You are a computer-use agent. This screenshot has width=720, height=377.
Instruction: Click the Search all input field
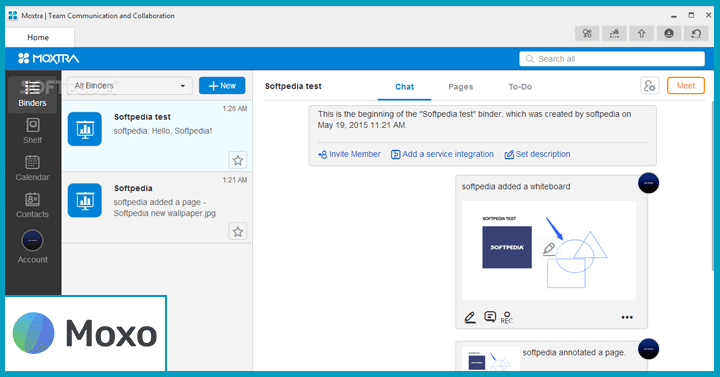612,59
